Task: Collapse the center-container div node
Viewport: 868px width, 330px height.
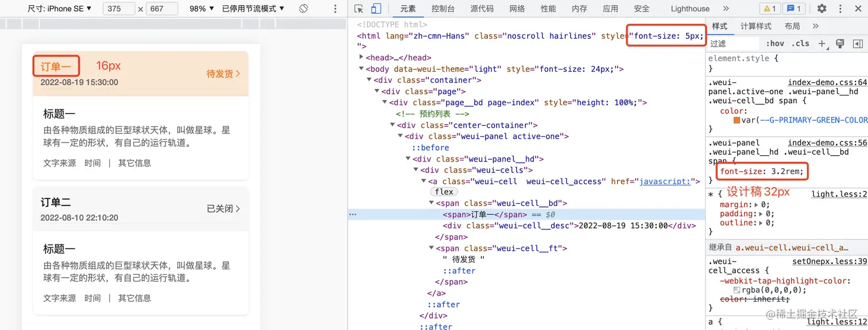Action: 392,125
